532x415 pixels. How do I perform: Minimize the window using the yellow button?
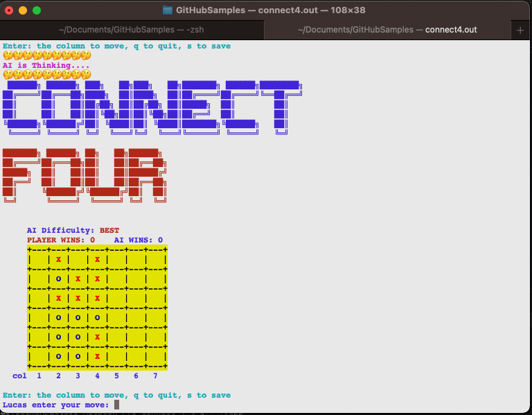click(23, 10)
